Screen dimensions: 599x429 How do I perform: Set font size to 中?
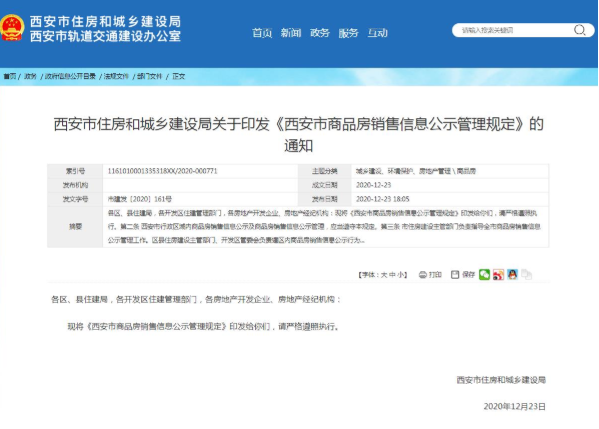[x=392, y=275]
